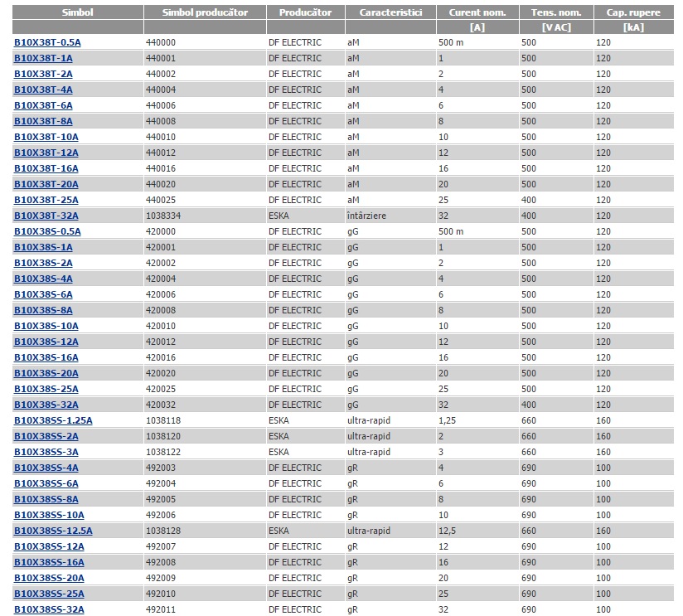The height and width of the screenshot is (616, 683).
Task: Select the B10X38S-6A link
Action: 43,294
